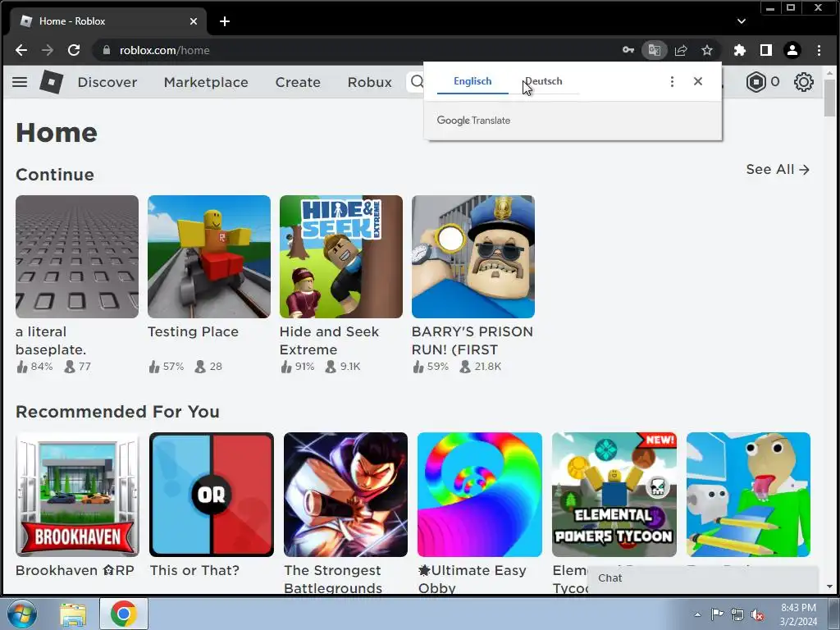The image size is (840, 630).
Task: Bookmark this tab with star icon
Action: 706,50
